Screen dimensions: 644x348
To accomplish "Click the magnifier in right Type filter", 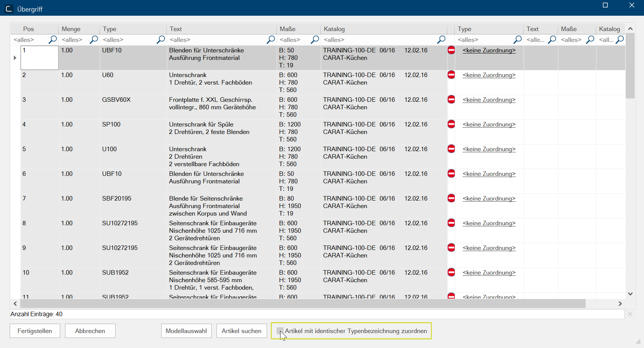I will click(518, 39).
